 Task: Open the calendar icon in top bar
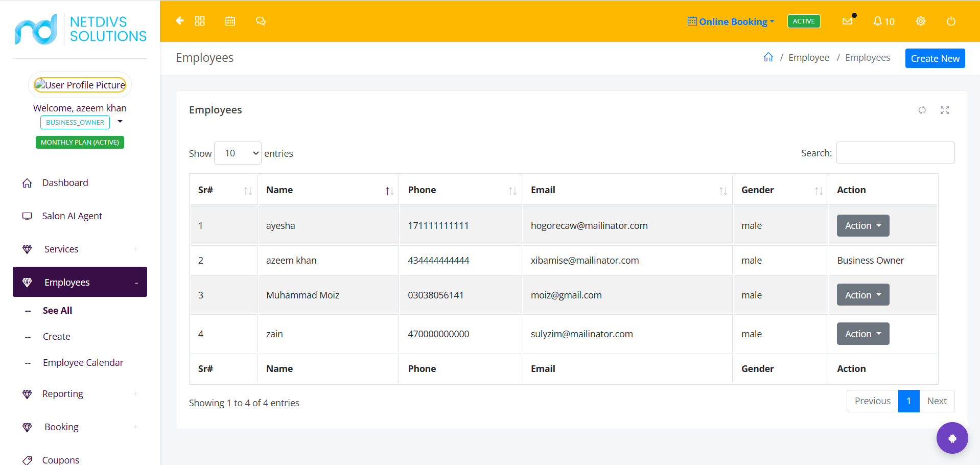230,21
